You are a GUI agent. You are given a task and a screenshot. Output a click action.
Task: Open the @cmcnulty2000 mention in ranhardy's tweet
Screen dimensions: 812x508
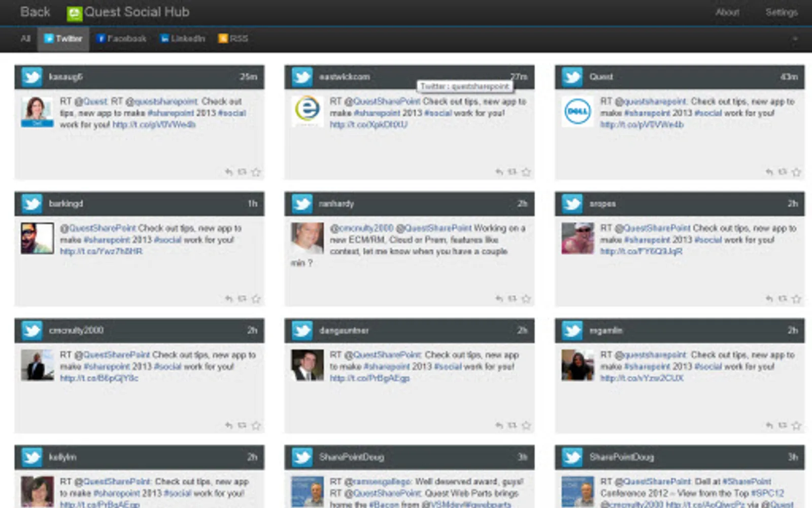coord(361,228)
